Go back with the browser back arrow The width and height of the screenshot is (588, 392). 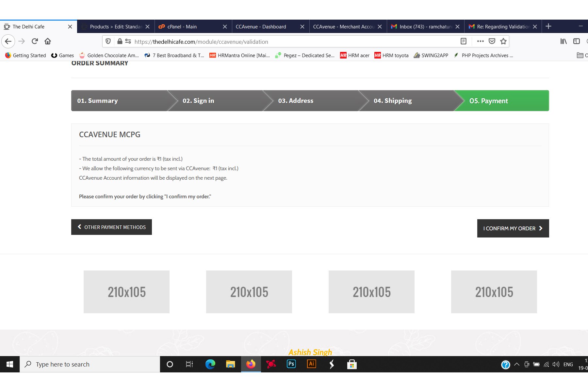(x=8, y=41)
